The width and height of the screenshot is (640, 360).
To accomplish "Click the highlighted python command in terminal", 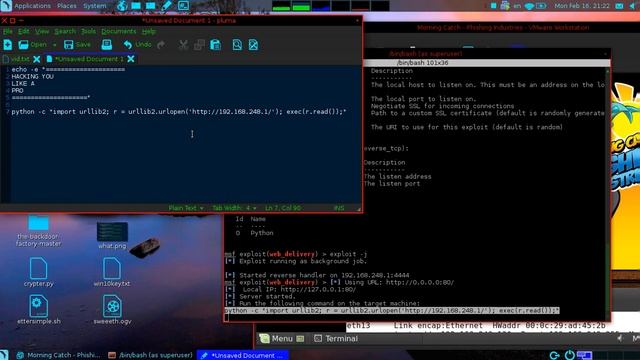I will point(392,311).
